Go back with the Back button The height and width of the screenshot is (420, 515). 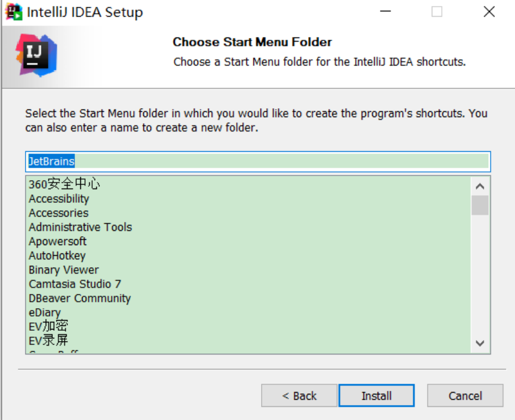299,396
